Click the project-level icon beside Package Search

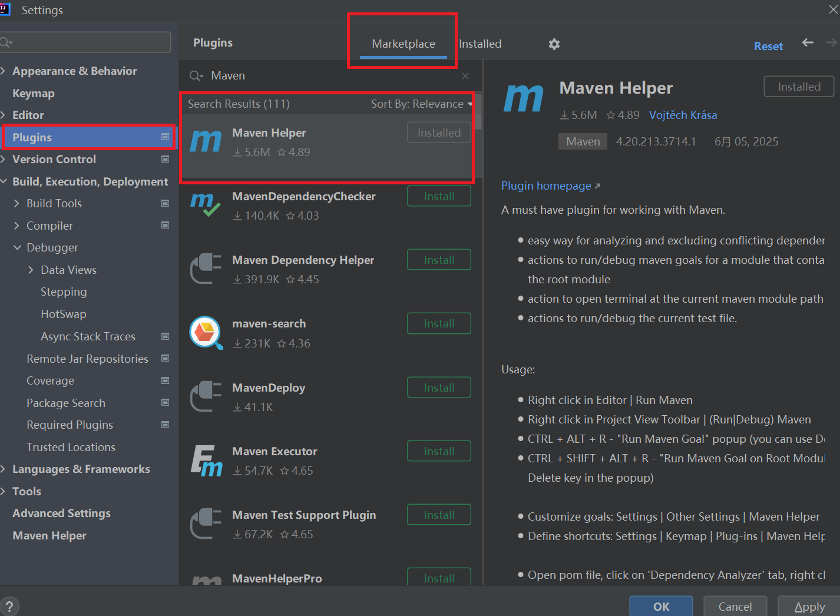166,402
